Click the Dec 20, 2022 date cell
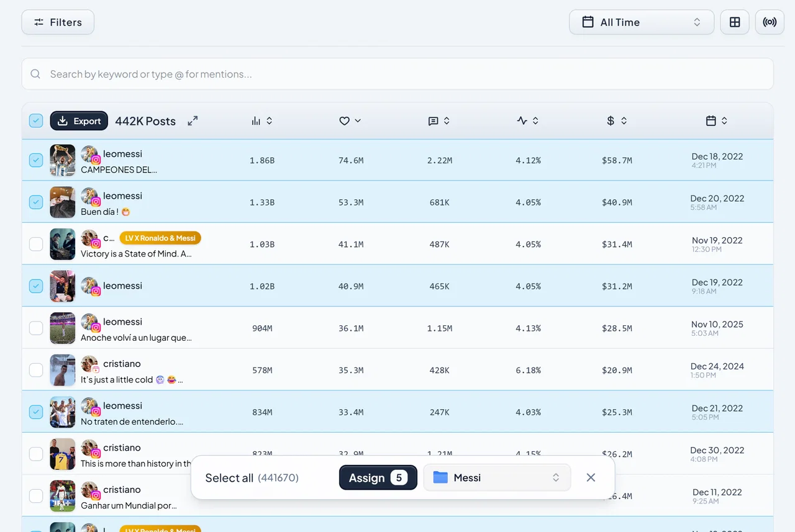 tap(717, 202)
